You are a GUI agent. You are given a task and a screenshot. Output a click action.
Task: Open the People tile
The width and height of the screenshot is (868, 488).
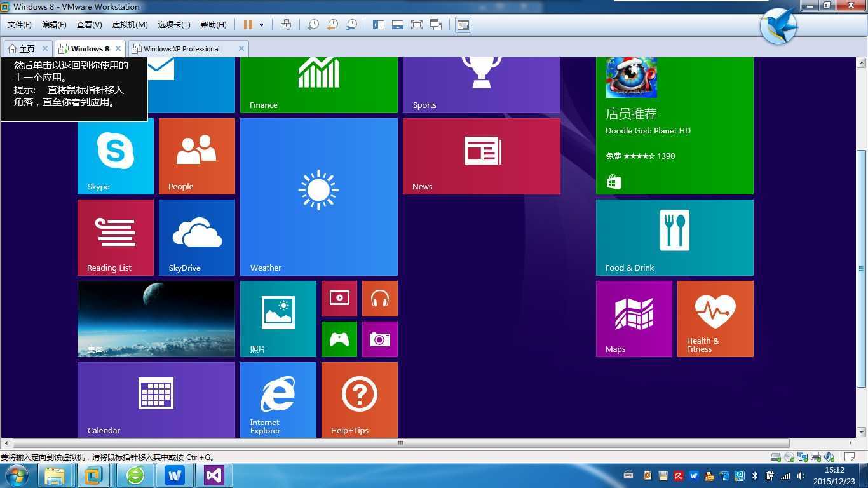click(x=197, y=156)
